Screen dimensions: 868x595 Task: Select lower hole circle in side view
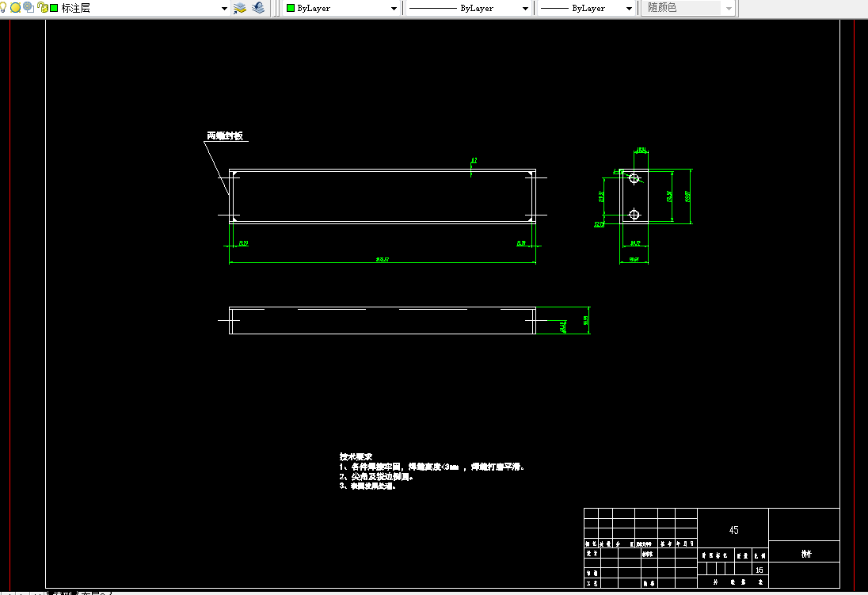pos(634,215)
